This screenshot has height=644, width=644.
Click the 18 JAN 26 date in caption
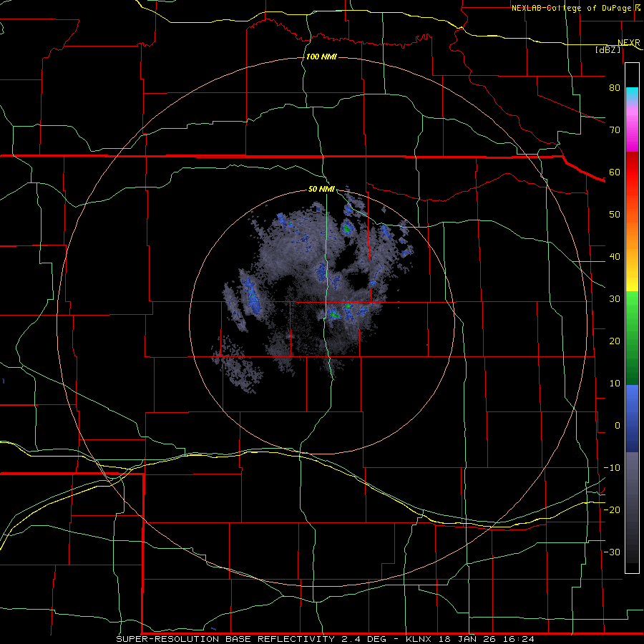(x=468, y=639)
